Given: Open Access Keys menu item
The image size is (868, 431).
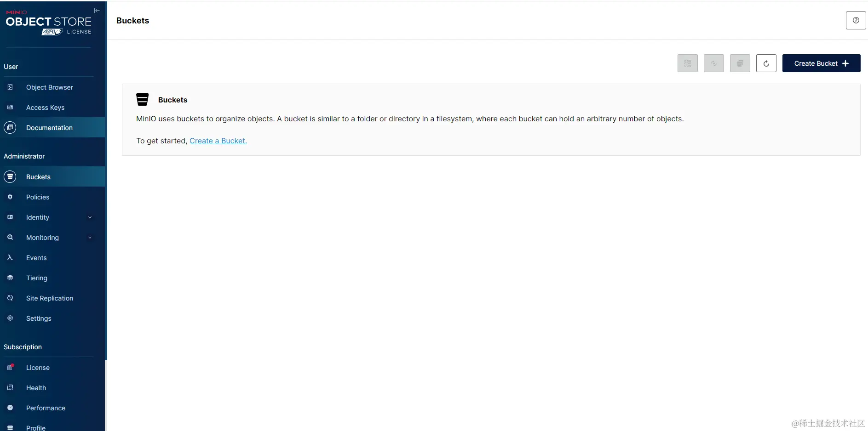Looking at the screenshot, I should pyautogui.click(x=52, y=108).
